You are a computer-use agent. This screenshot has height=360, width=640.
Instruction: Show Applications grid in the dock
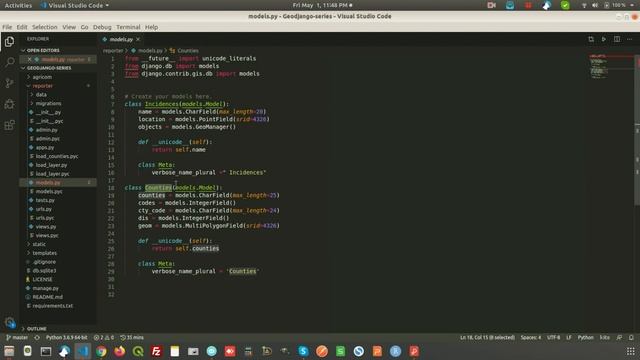point(630,351)
